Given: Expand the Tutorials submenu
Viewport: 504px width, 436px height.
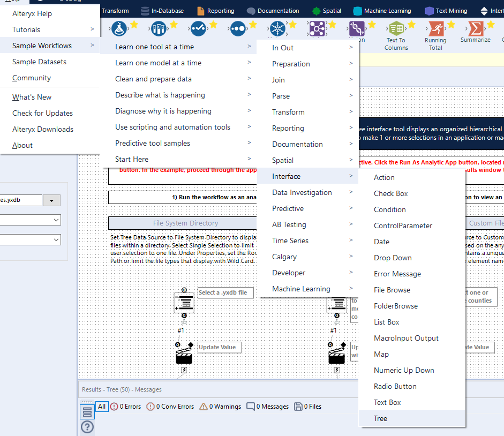Looking at the screenshot, I should 50,29.
